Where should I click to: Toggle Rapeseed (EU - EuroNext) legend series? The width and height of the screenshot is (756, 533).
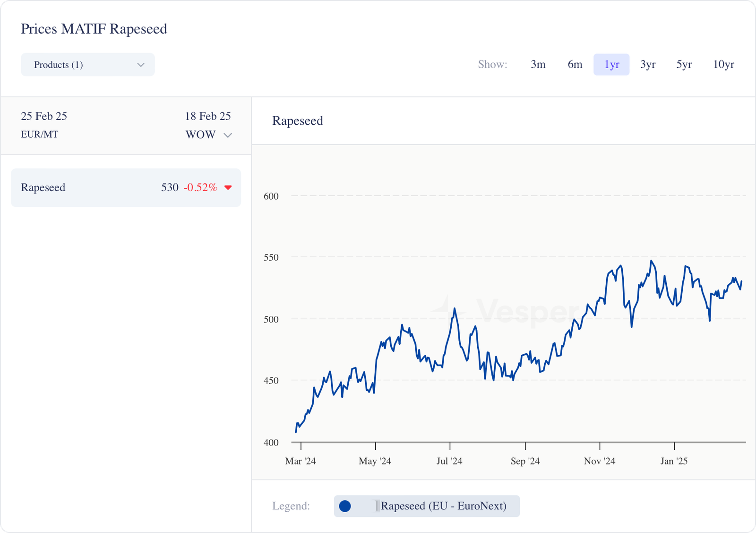(443, 506)
